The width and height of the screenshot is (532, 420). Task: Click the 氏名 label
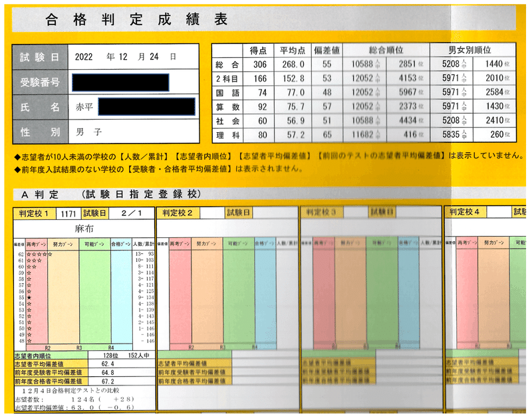point(40,107)
